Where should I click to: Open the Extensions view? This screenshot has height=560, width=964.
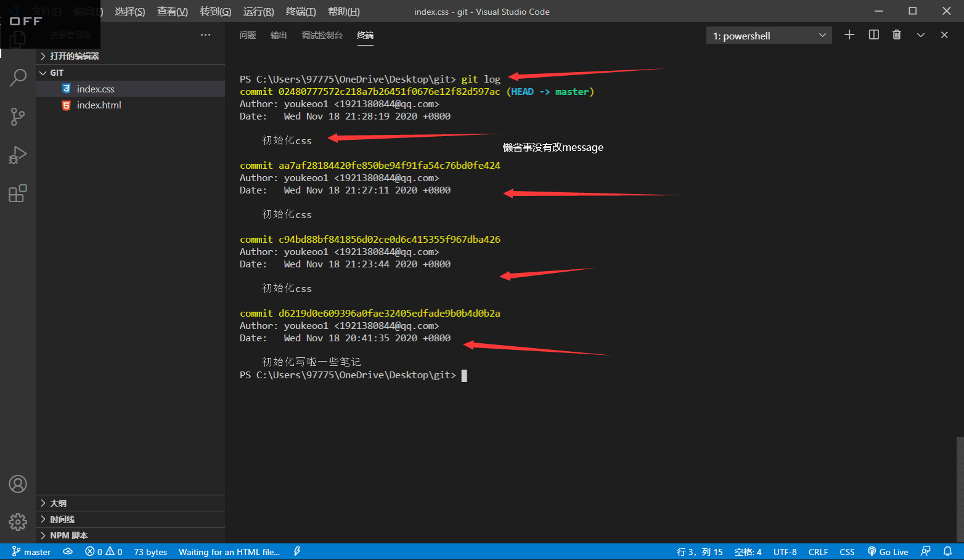coord(18,193)
